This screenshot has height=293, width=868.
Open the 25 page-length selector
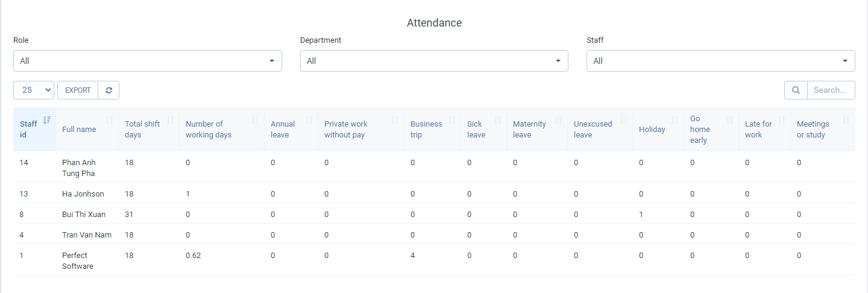[x=34, y=90]
